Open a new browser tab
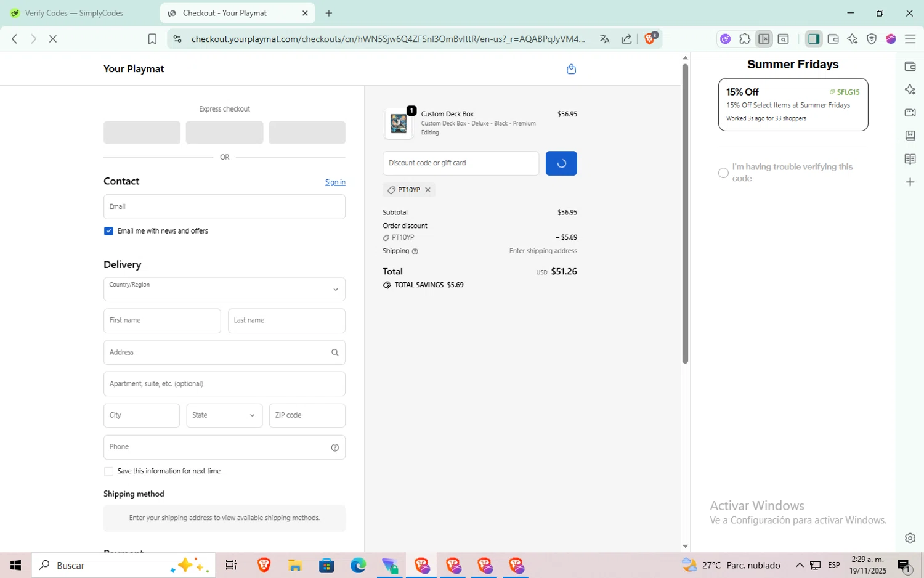This screenshot has height=578, width=924. pyautogui.click(x=329, y=13)
